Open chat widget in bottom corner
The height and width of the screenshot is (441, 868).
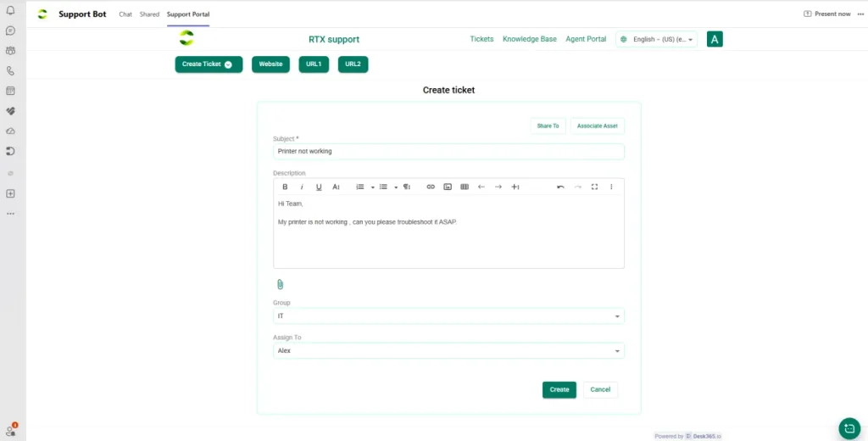849,428
